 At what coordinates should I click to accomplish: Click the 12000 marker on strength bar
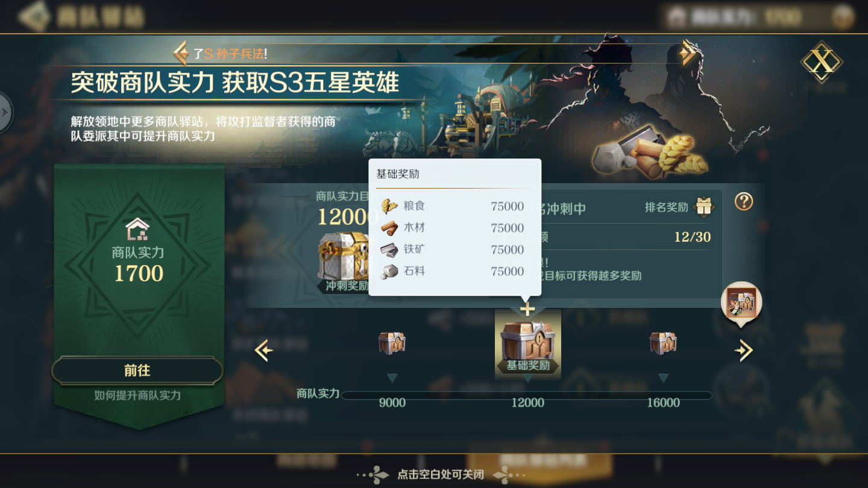[528, 403]
